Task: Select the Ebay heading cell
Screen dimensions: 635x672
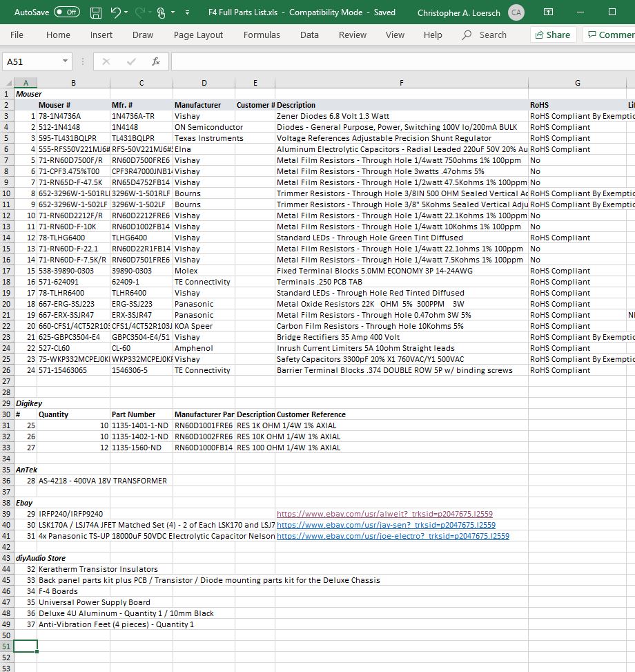Action: click(26, 503)
